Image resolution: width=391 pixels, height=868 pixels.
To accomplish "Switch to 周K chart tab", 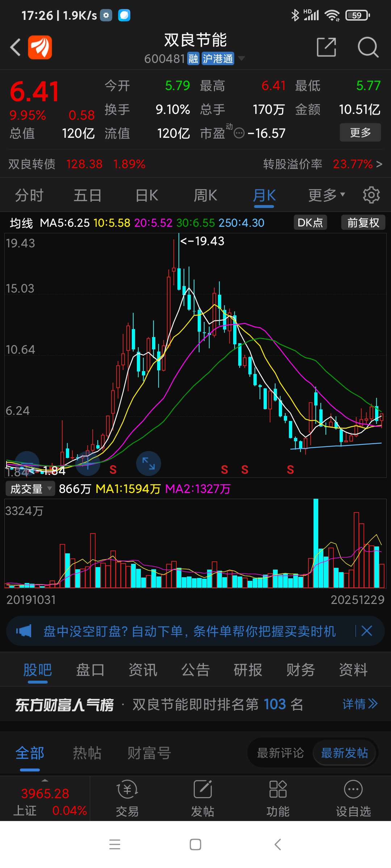I will (x=205, y=195).
